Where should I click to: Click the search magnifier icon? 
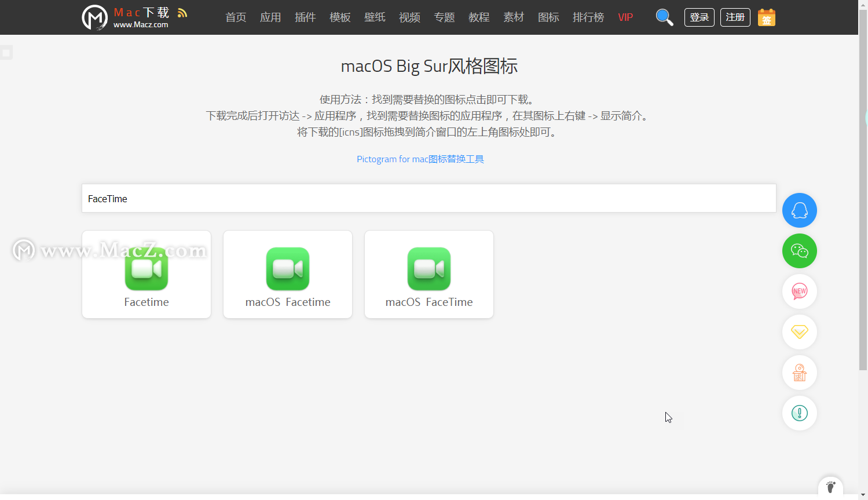(x=664, y=17)
